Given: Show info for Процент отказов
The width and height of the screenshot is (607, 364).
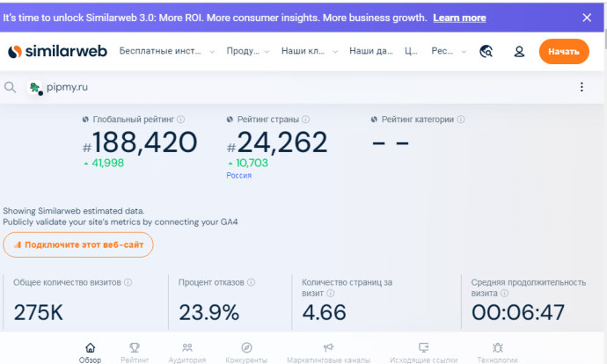Looking at the screenshot, I should click(x=252, y=282).
